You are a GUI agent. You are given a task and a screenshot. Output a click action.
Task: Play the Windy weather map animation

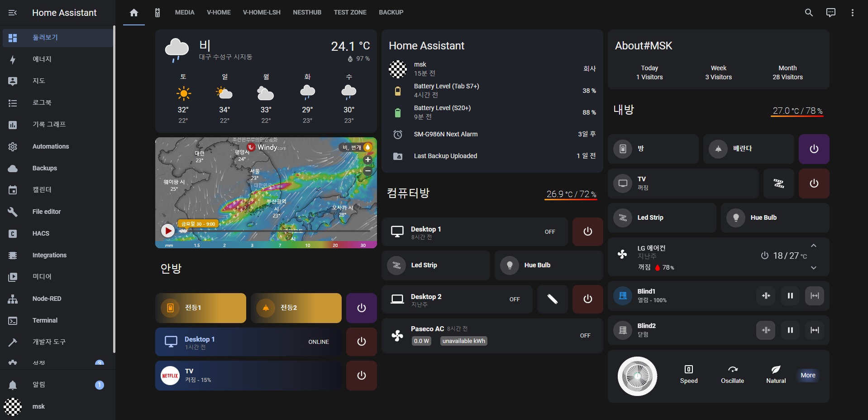point(168,231)
